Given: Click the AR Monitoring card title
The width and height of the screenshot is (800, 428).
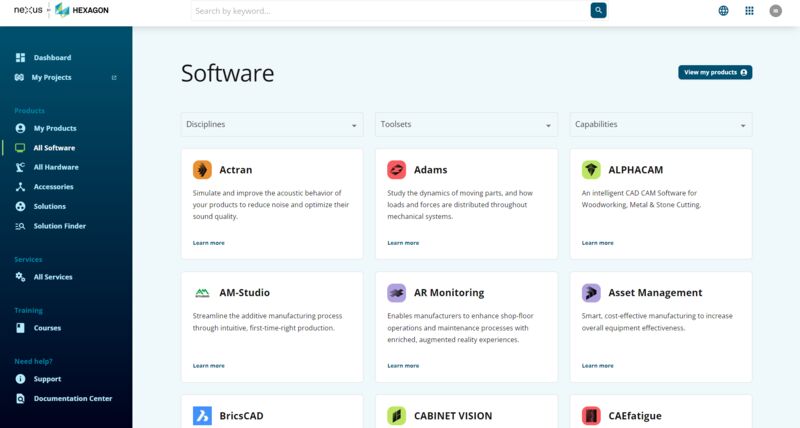Looking at the screenshot, I should coord(449,293).
